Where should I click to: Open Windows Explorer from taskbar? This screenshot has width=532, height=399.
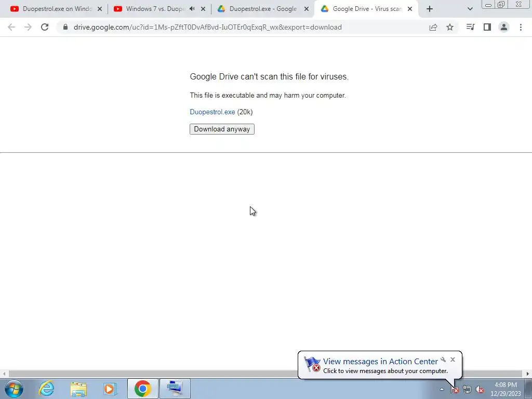(x=78, y=389)
